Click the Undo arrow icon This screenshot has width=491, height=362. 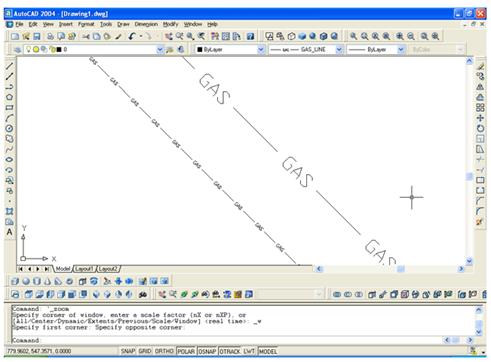(x=132, y=36)
